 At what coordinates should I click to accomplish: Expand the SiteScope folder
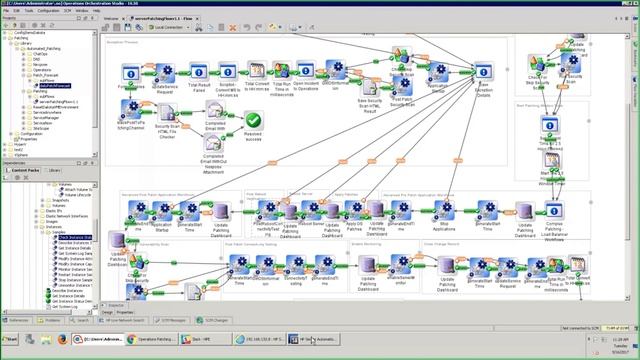click(23, 128)
